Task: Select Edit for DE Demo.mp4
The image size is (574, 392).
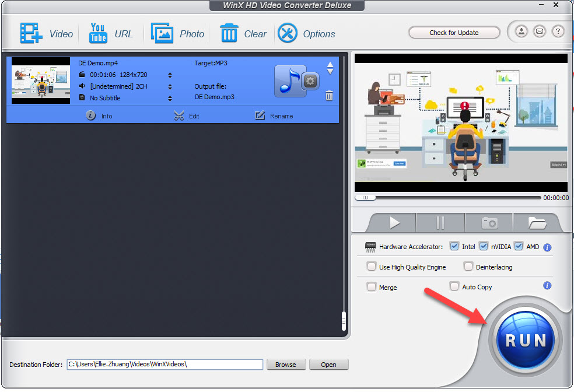Action: coord(187,116)
